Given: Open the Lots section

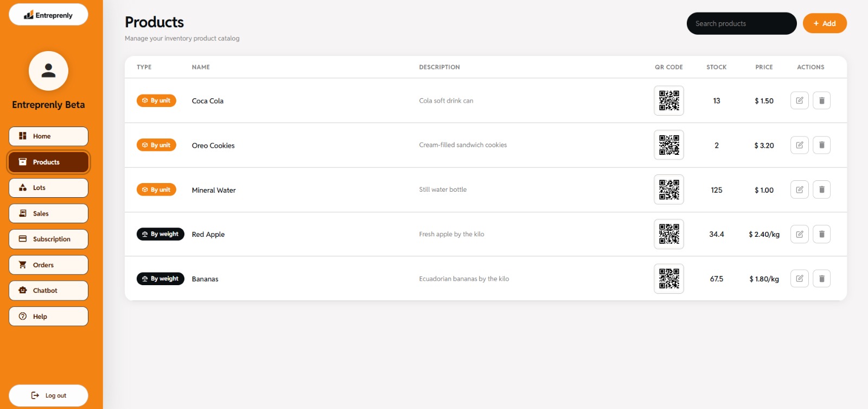Looking at the screenshot, I should click(x=48, y=188).
